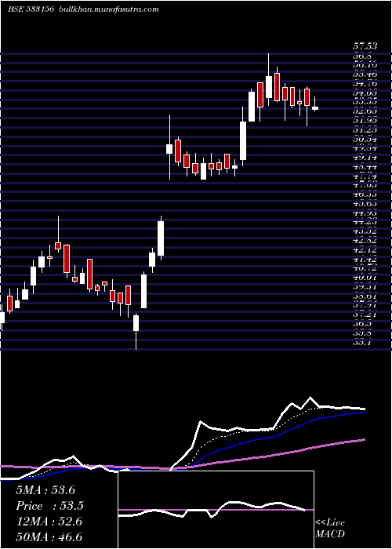Click the BSE 533156 ticker title
392x549 pixels.
(31, 9)
